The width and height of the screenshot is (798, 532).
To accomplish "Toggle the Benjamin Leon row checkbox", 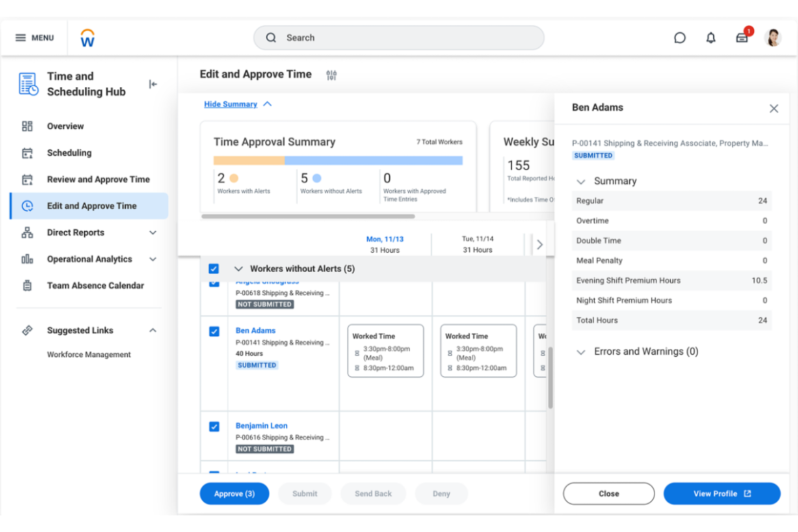I will [x=214, y=426].
